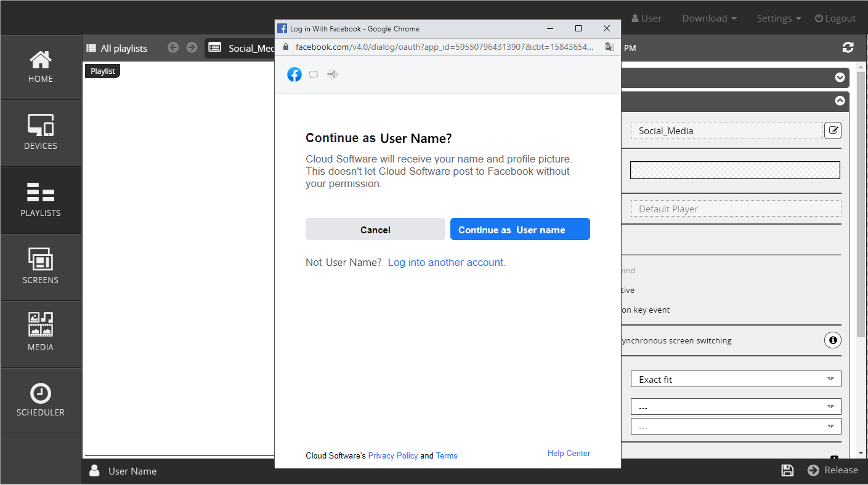
Task: Open the Download dropdown menu
Action: point(709,18)
